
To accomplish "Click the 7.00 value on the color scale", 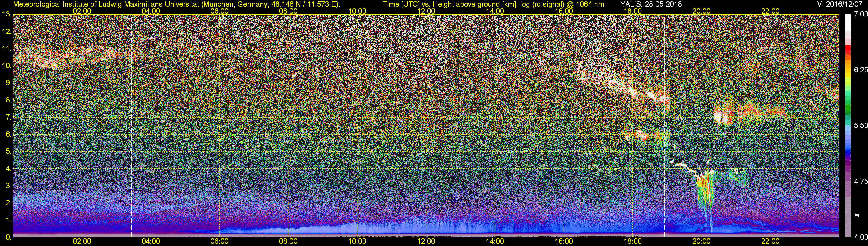I will [860, 14].
